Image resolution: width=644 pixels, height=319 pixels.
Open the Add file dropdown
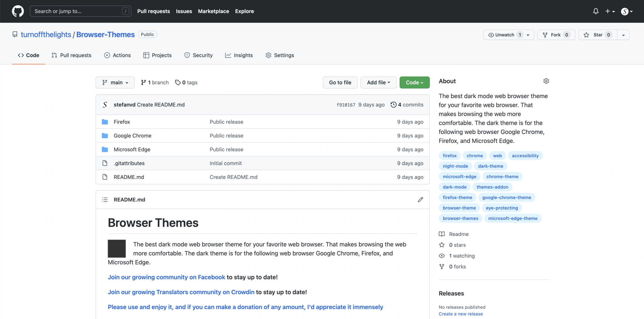coord(378,82)
